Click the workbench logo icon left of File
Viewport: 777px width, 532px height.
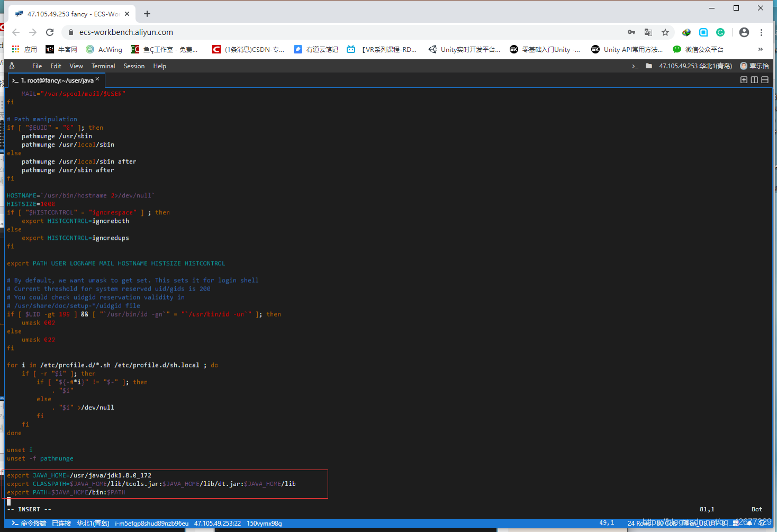[12, 66]
